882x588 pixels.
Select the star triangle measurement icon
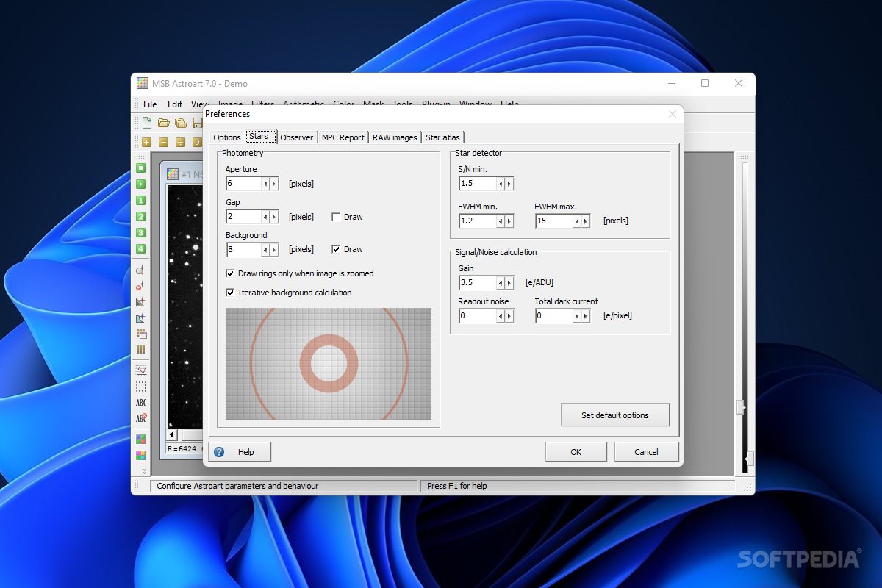click(x=140, y=302)
